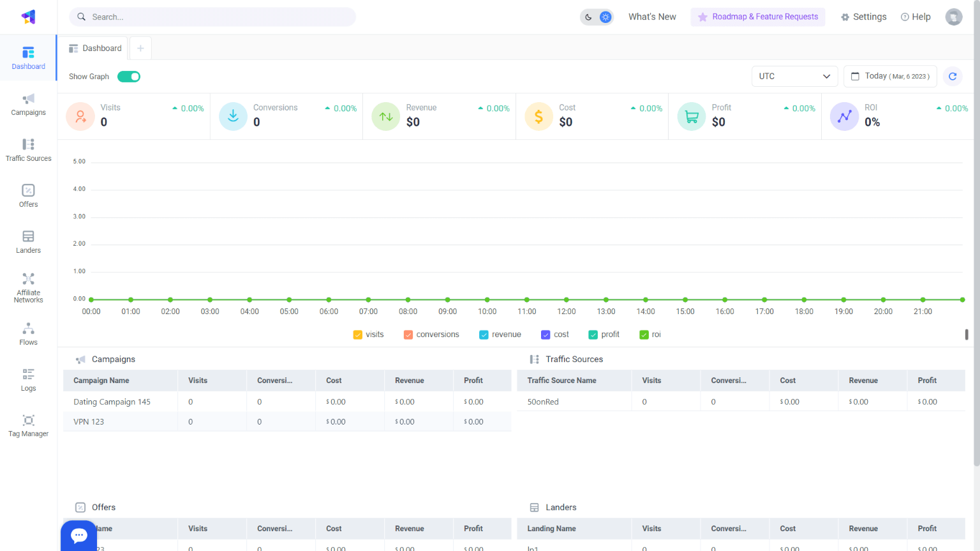Open the Logs section from the sidebar
The image size is (980, 551).
[x=28, y=381]
